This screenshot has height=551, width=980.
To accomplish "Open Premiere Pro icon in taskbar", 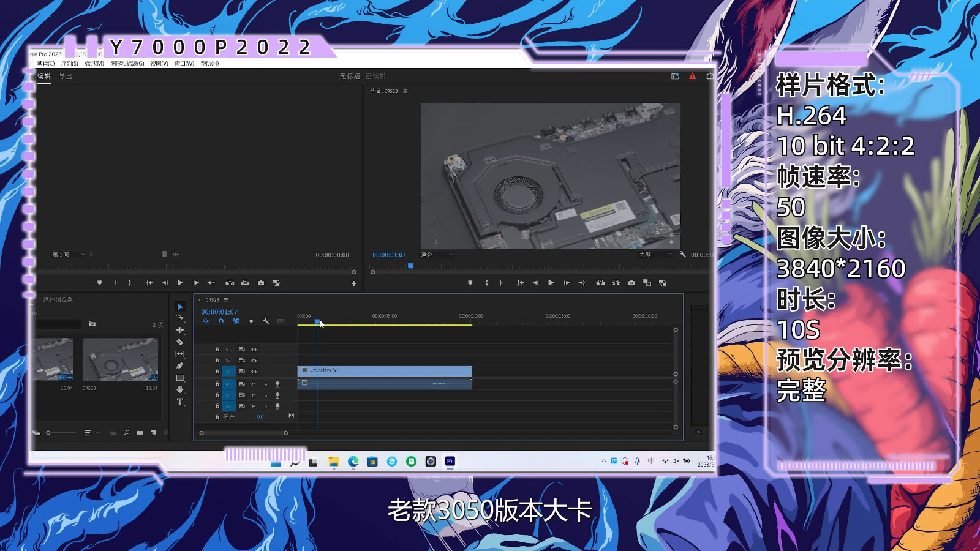I will click(x=450, y=461).
